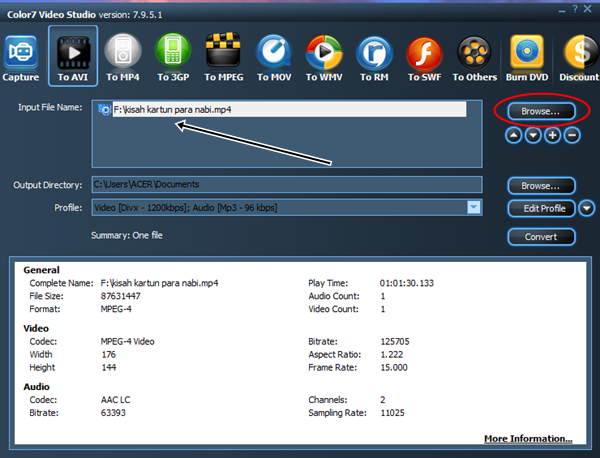
Task: Click the video Bitrate value 125705
Action: pyautogui.click(x=395, y=341)
